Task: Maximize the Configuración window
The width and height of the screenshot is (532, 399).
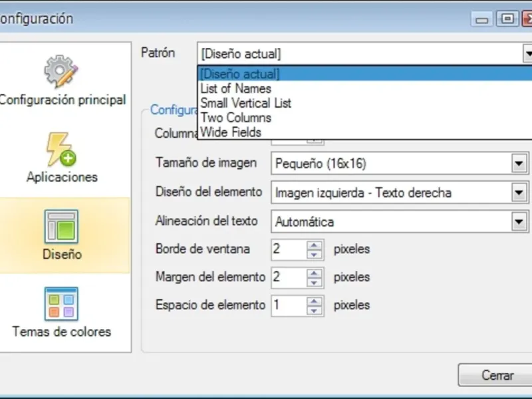Action: coord(507,19)
